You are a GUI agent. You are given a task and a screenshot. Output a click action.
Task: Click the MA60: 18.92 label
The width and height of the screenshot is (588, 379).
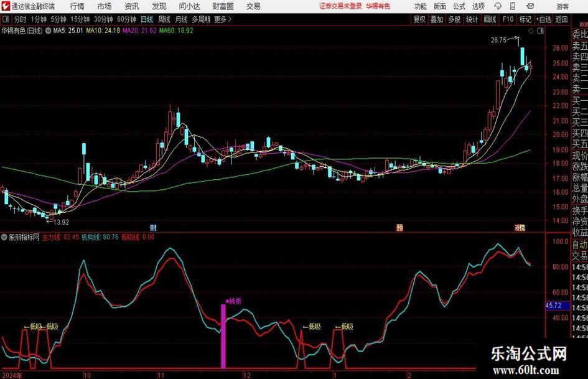176,30
